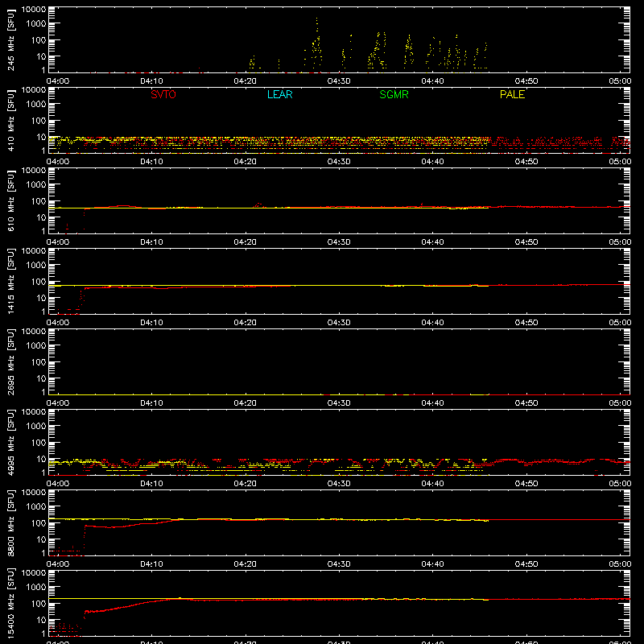
Task: Select the 8800 MHz [SFU] axis label
Action: [10, 522]
